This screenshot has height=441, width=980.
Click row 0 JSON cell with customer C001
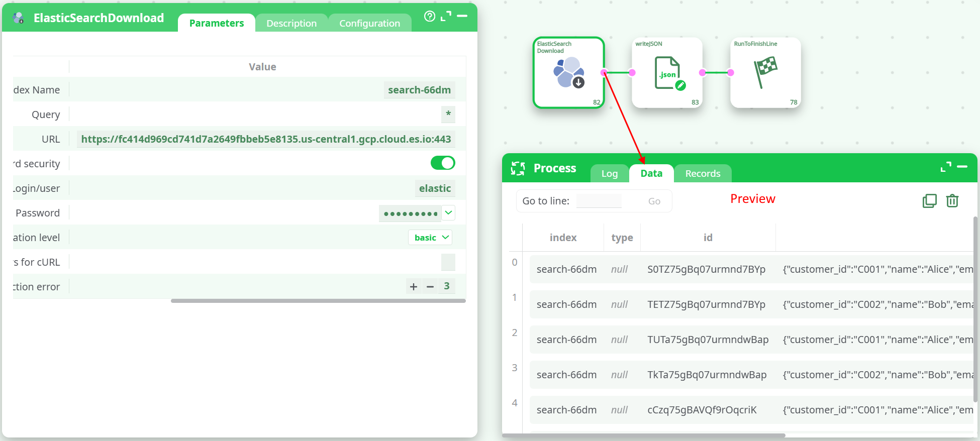[877, 269]
